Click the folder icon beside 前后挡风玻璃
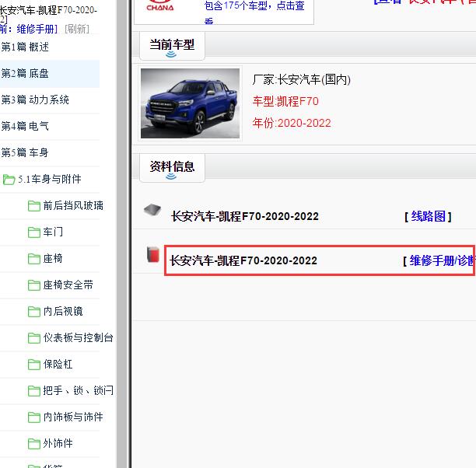This screenshot has height=468, width=476. (33, 206)
